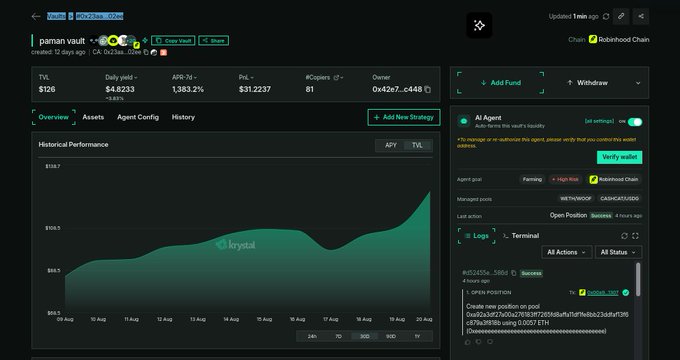Screen dimensions: 680x360
Task: Click green verified checkmark in log entry
Action: (625, 292)
